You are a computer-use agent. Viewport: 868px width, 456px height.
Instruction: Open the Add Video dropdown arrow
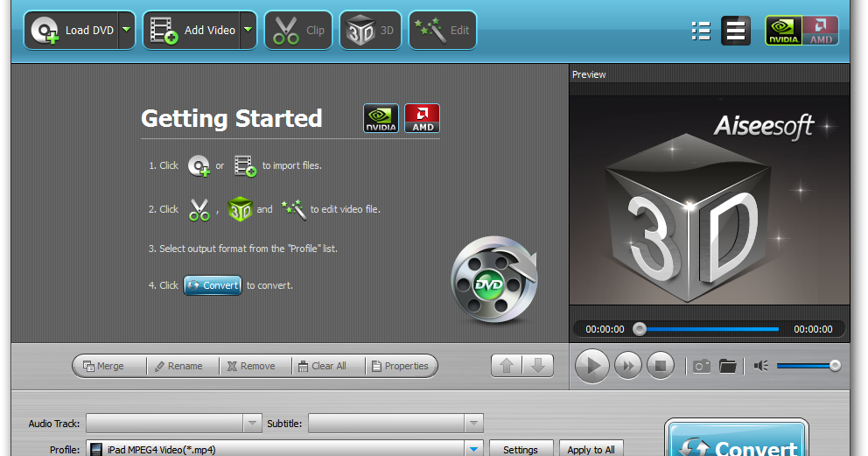point(248,31)
